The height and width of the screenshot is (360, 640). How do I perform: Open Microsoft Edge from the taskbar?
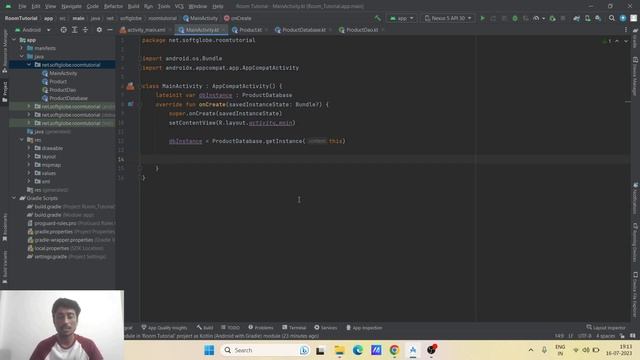coord(358,350)
